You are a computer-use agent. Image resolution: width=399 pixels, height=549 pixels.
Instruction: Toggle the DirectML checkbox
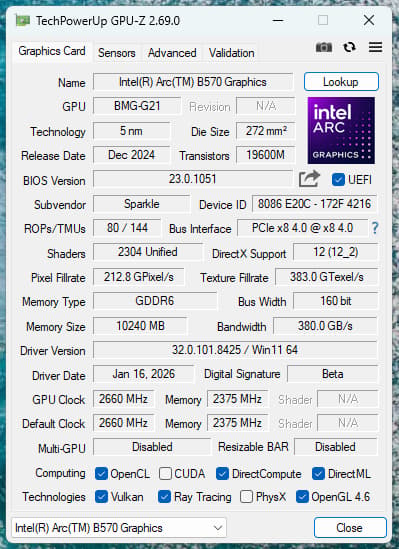click(x=318, y=474)
